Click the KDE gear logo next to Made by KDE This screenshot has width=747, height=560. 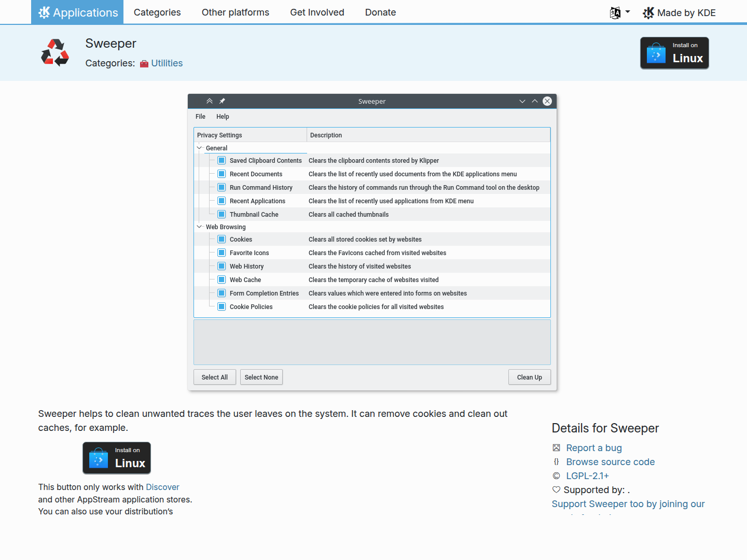648,13
